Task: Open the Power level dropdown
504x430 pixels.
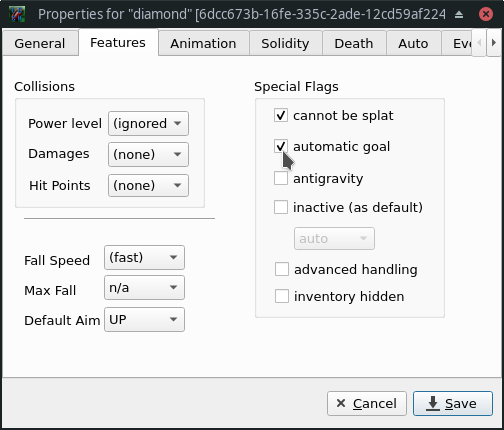Action: coord(148,123)
